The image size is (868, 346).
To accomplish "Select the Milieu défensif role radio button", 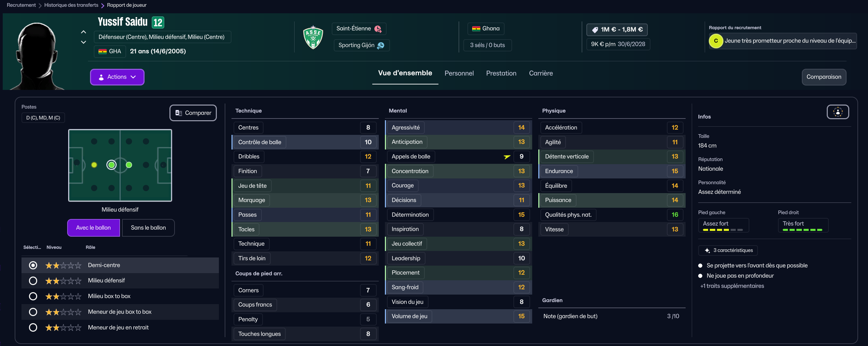I will coord(33,281).
